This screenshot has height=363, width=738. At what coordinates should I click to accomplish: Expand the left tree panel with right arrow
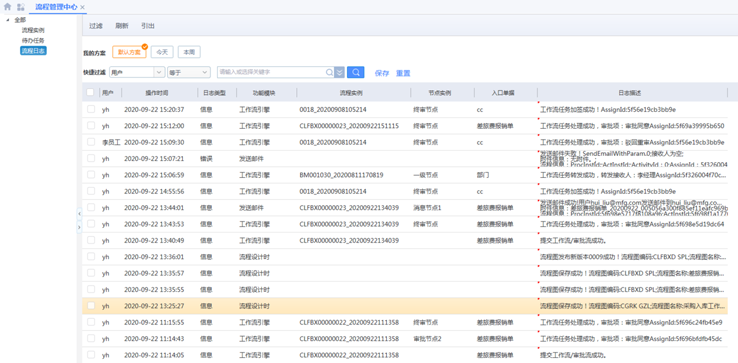(79, 227)
